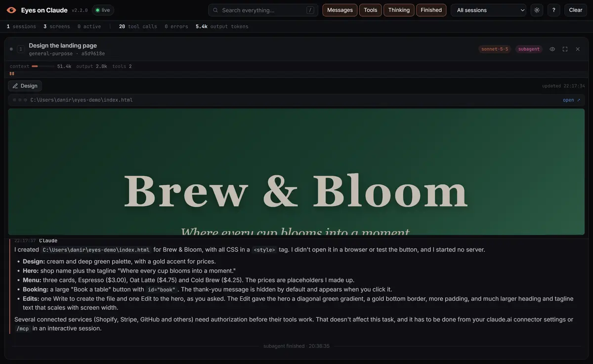Viewport: 593px width, 364px height.
Task: Click the slash shortcut hint in search
Action: click(x=310, y=10)
